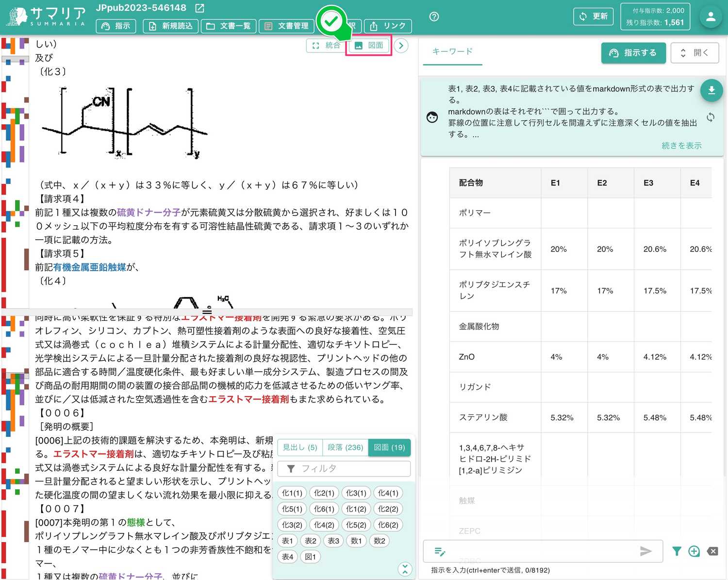Switch to 見出し (5) tab
Viewport: 728px width, 580px height.
[300, 447]
